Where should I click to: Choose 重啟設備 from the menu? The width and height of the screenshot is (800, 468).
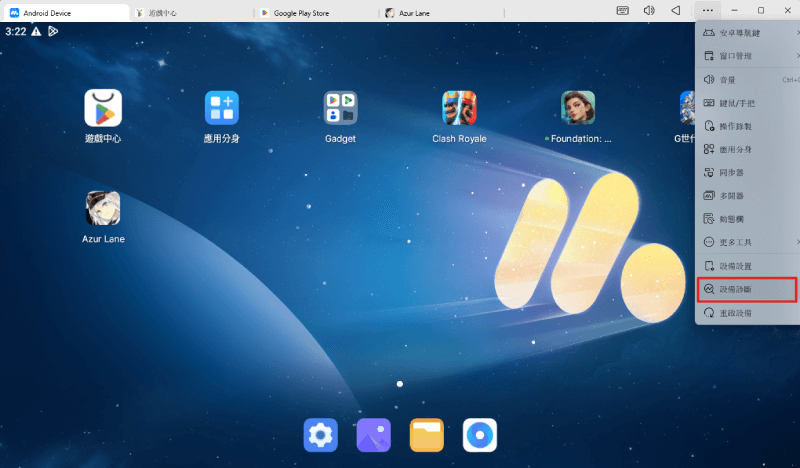[x=748, y=313]
